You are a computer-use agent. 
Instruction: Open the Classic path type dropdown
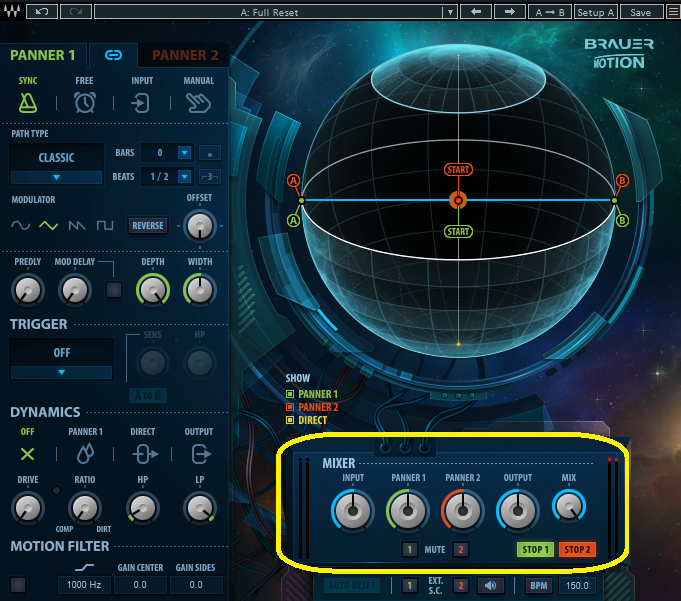[x=56, y=177]
